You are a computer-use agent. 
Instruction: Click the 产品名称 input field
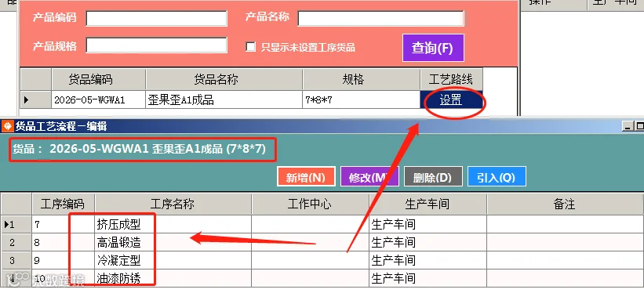click(380, 19)
